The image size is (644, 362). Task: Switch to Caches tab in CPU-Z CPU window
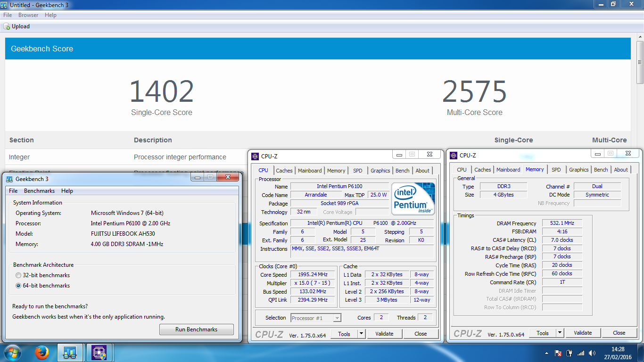[284, 171]
